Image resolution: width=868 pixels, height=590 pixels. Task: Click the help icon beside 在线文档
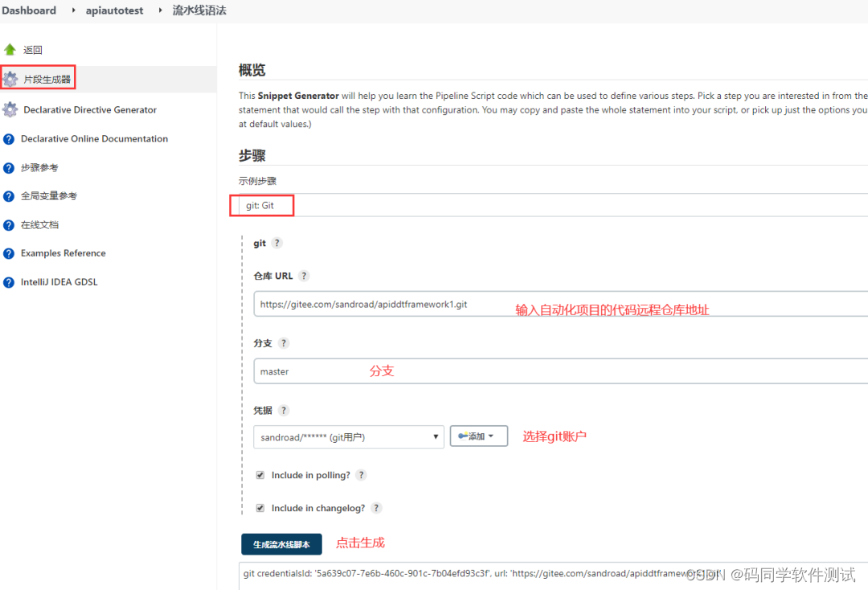9,225
